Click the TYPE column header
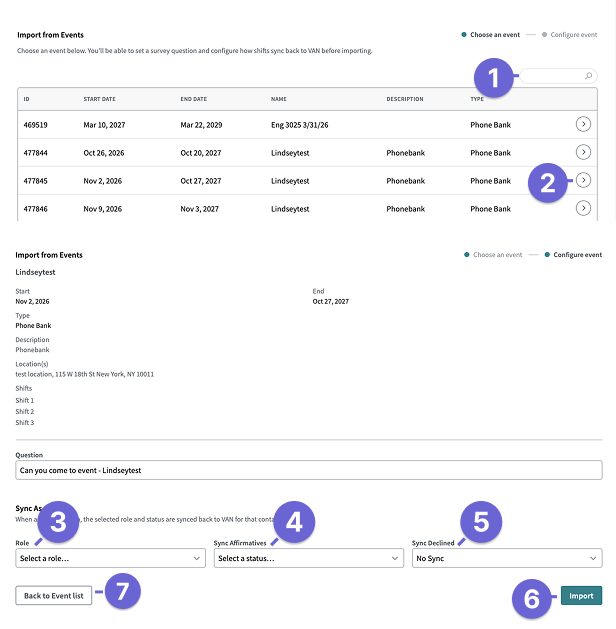 [477, 99]
